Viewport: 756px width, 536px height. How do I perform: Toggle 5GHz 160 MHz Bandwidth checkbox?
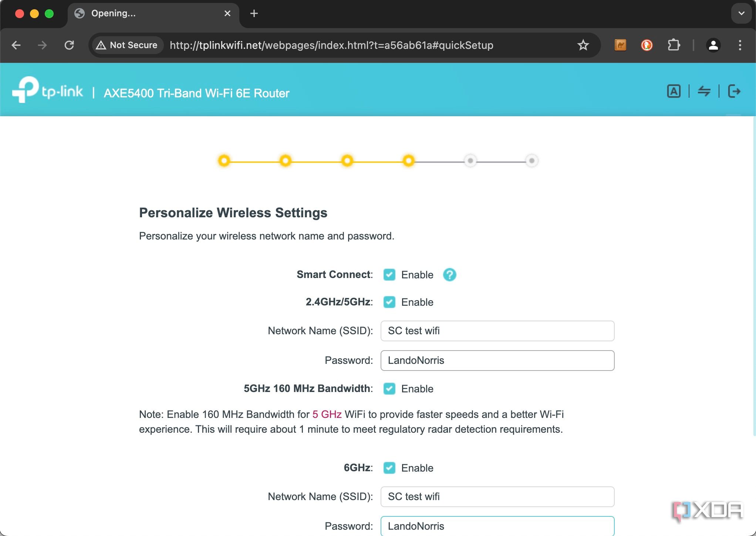pos(389,389)
